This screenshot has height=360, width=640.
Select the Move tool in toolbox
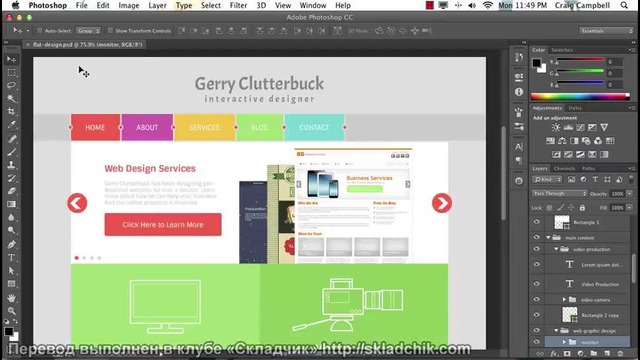(x=11, y=60)
